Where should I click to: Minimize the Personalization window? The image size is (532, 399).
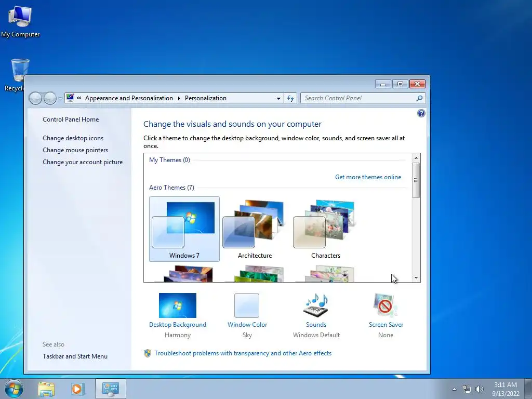[x=383, y=84]
